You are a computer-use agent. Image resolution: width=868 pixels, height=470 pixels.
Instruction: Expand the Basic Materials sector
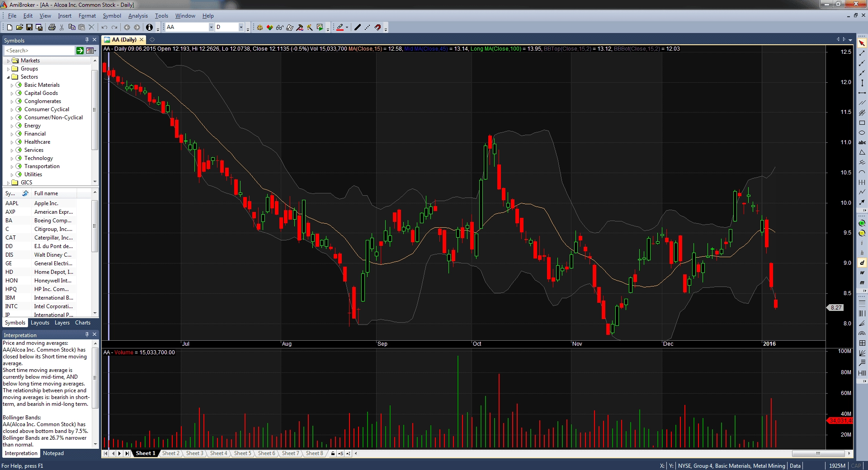pyautogui.click(x=12, y=85)
